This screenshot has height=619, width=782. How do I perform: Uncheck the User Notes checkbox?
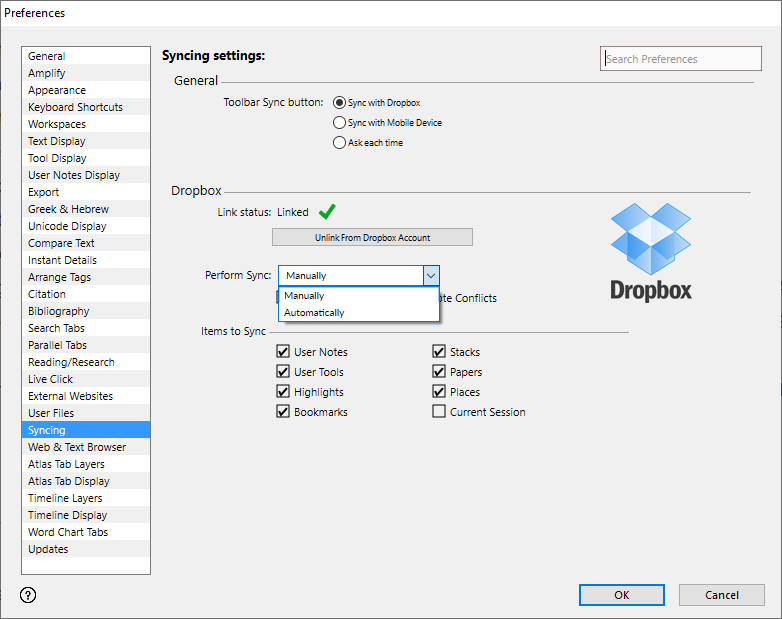283,352
